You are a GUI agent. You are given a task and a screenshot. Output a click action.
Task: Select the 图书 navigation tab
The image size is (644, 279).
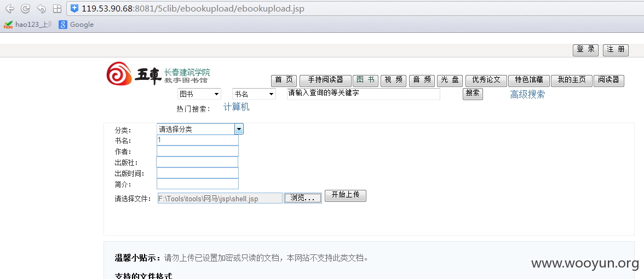point(365,80)
